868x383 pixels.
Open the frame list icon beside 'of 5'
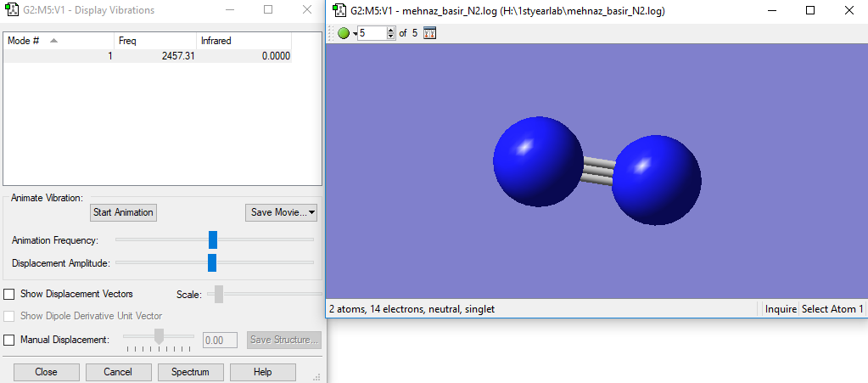(429, 33)
